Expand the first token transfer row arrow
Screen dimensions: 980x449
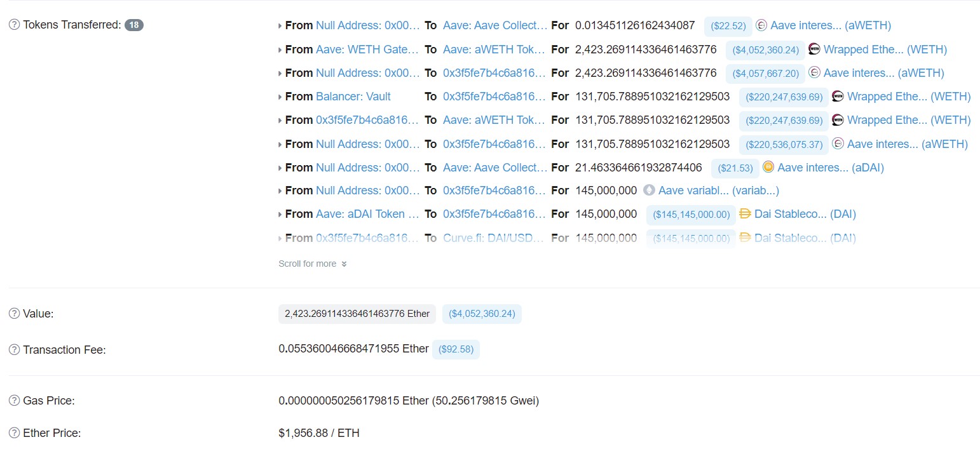click(280, 26)
